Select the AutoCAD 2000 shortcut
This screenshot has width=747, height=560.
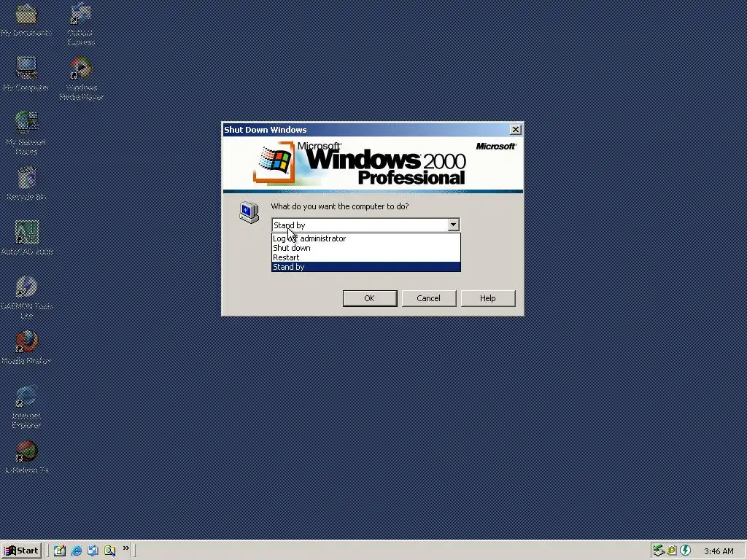click(27, 238)
